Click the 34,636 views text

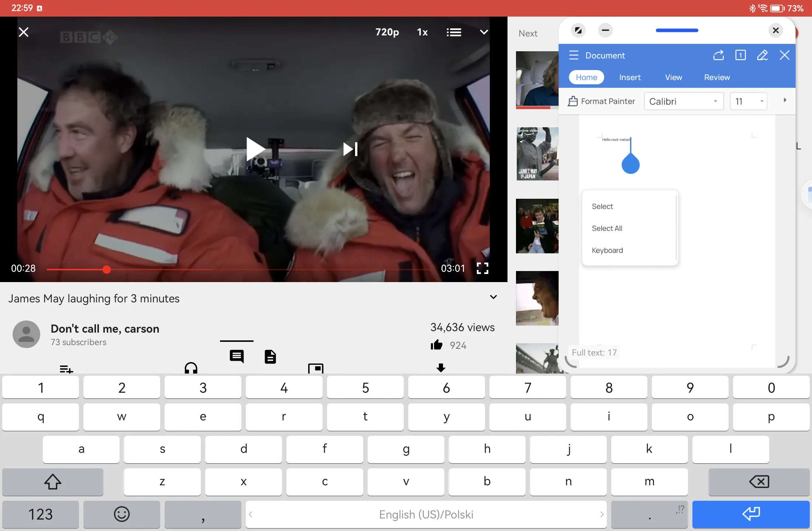(462, 327)
